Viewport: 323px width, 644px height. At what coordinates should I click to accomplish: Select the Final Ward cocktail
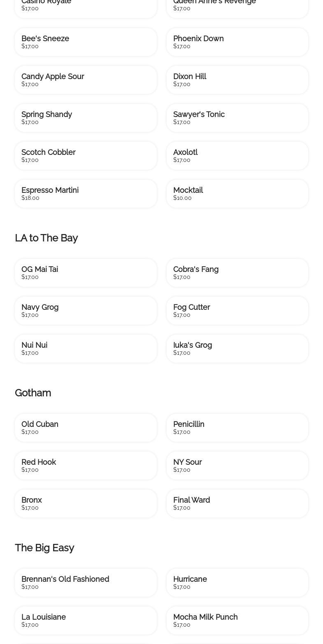[x=237, y=503]
